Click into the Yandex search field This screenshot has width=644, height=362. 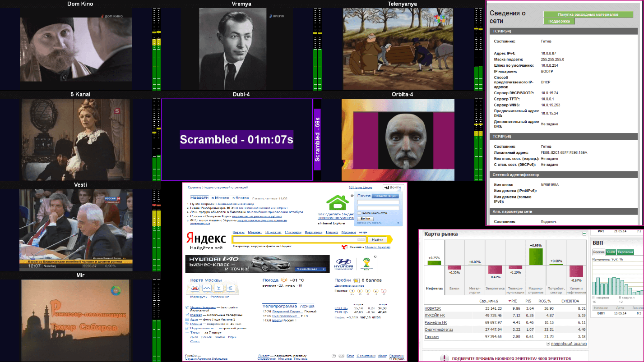coord(299,239)
